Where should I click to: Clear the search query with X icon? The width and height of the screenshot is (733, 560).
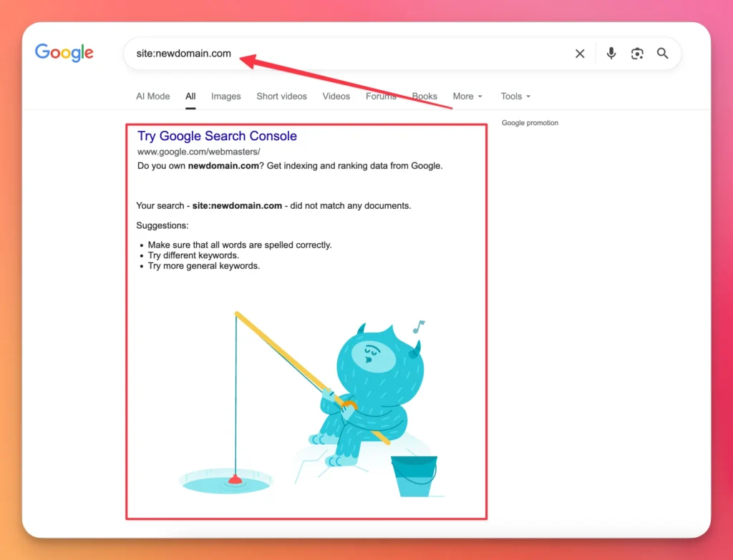[x=580, y=54]
